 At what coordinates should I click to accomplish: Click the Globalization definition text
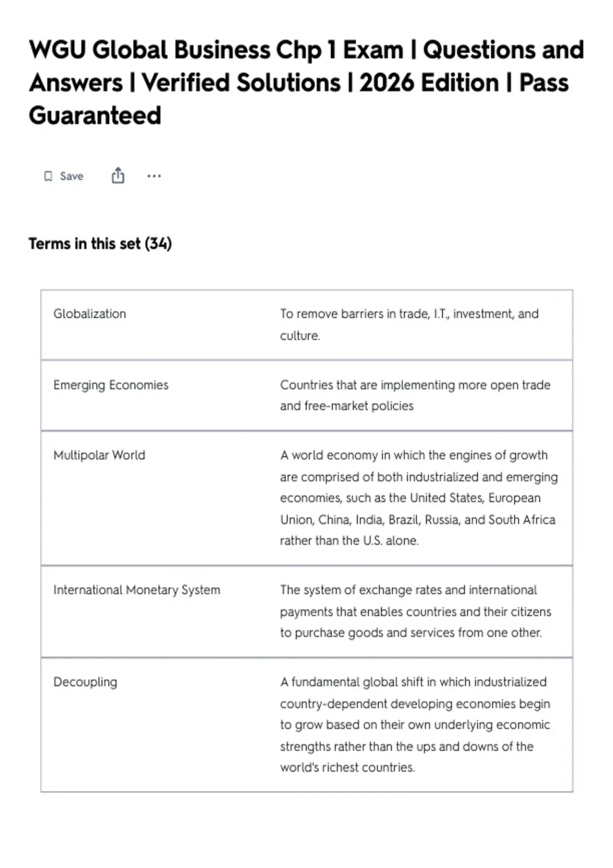[x=409, y=325]
